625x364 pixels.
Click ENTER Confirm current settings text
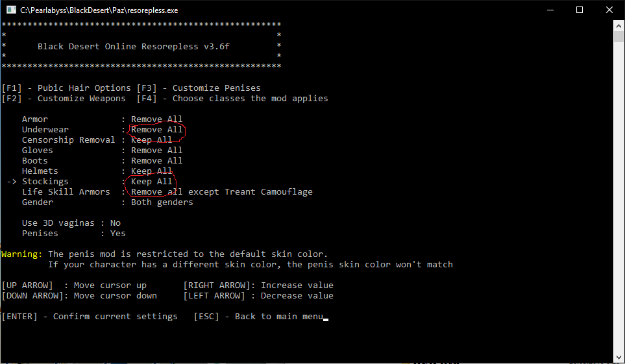pyautogui.click(x=90, y=317)
